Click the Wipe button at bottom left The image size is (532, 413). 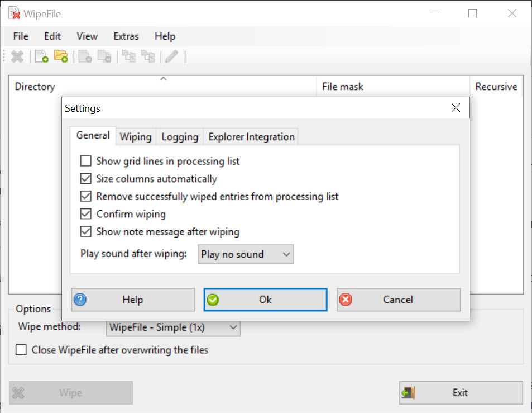click(71, 393)
